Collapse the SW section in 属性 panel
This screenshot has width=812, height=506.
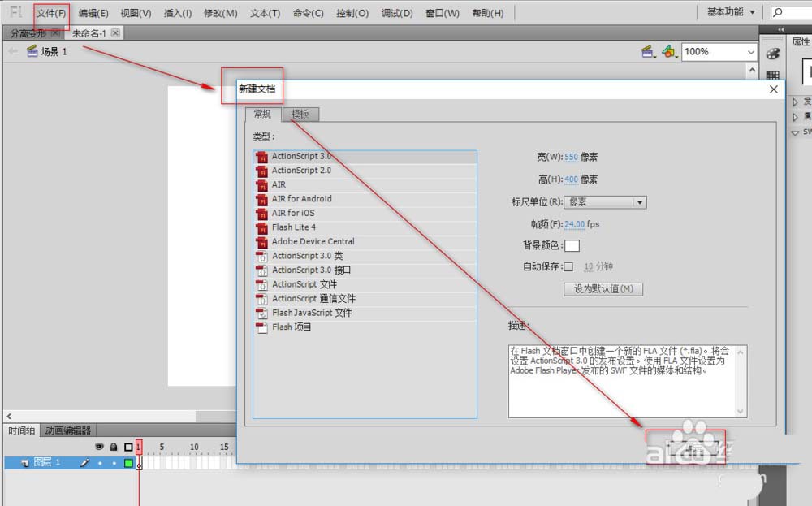click(796, 132)
